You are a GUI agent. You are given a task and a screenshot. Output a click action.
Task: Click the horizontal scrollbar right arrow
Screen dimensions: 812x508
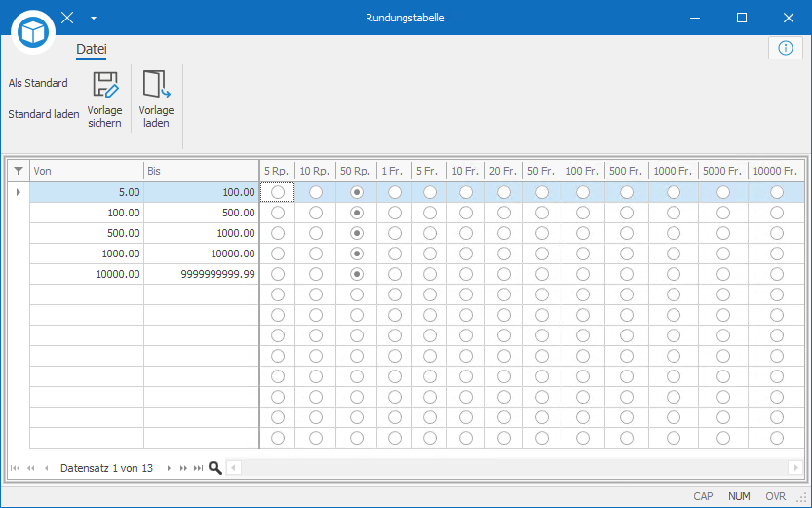tap(796, 468)
